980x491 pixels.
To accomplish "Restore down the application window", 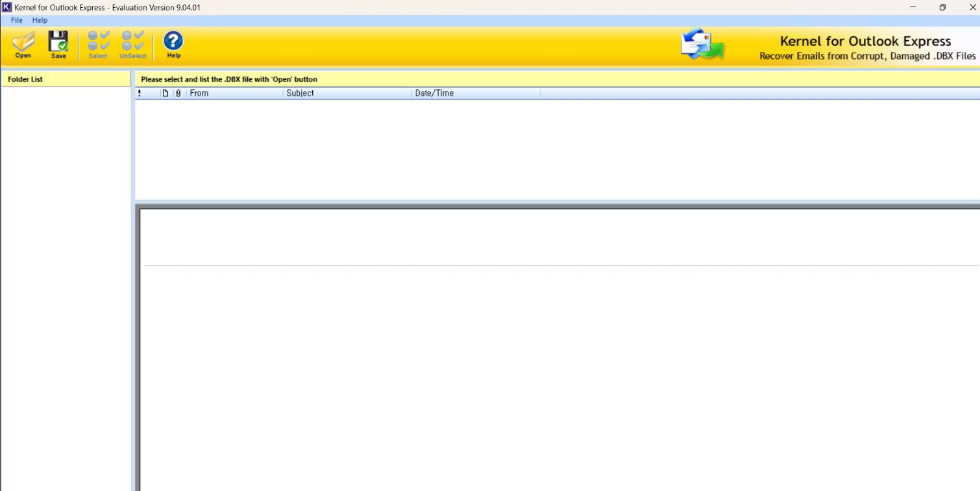I will click(942, 7).
